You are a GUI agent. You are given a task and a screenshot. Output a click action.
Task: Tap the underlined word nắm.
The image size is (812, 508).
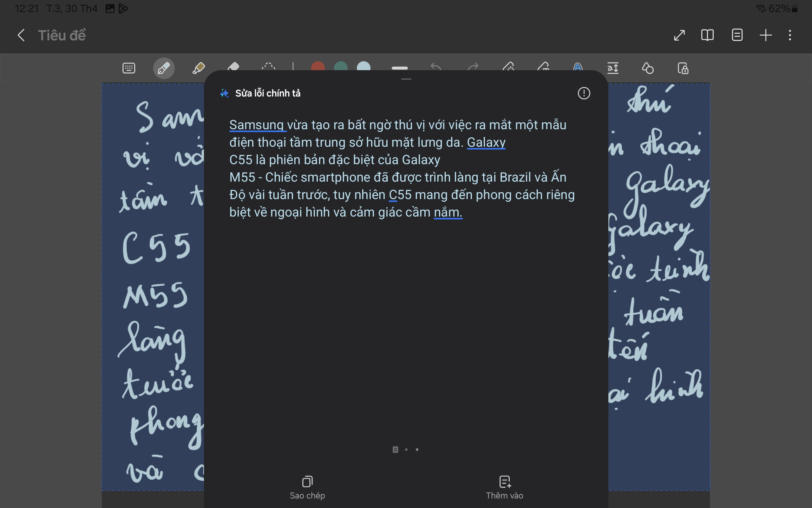click(x=448, y=212)
